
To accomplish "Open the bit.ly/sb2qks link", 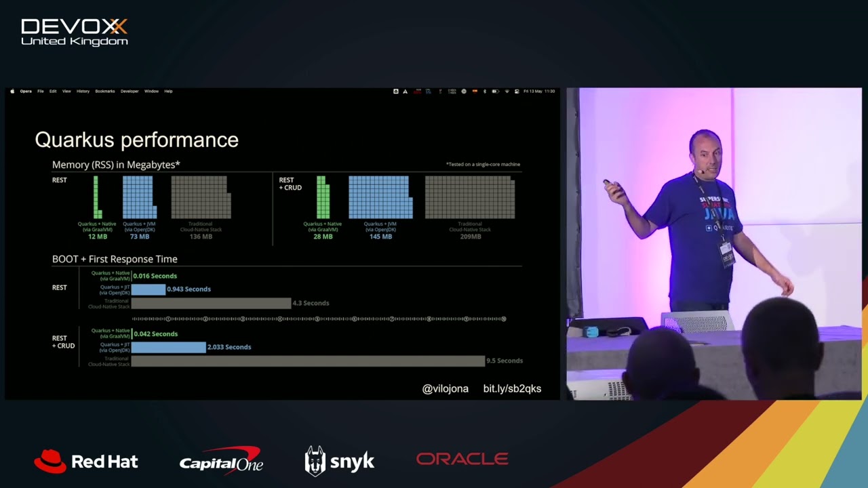I will [512, 388].
